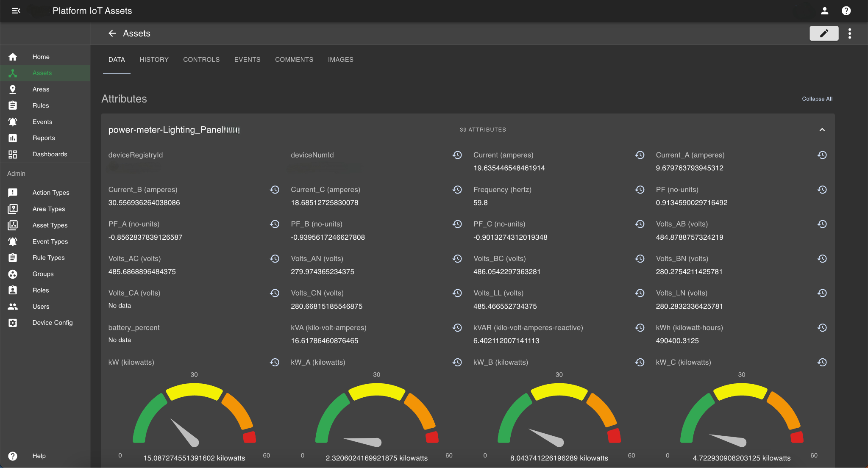Click the back arrow next to Assets

tap(112, 33)
